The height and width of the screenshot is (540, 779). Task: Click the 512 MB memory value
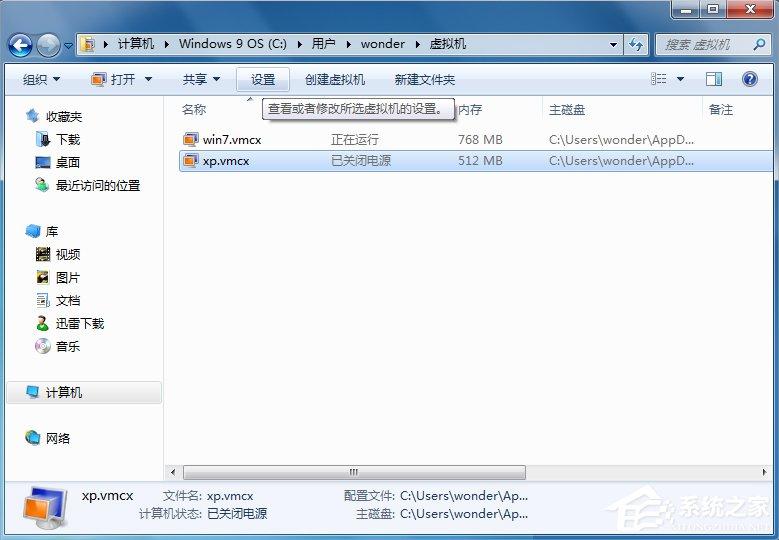tap(480, 160)
